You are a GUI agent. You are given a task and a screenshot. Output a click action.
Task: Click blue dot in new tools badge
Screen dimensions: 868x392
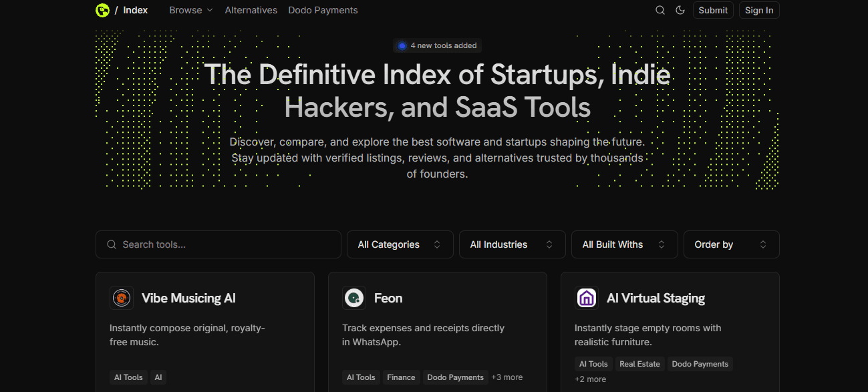[x=402, y=45]
